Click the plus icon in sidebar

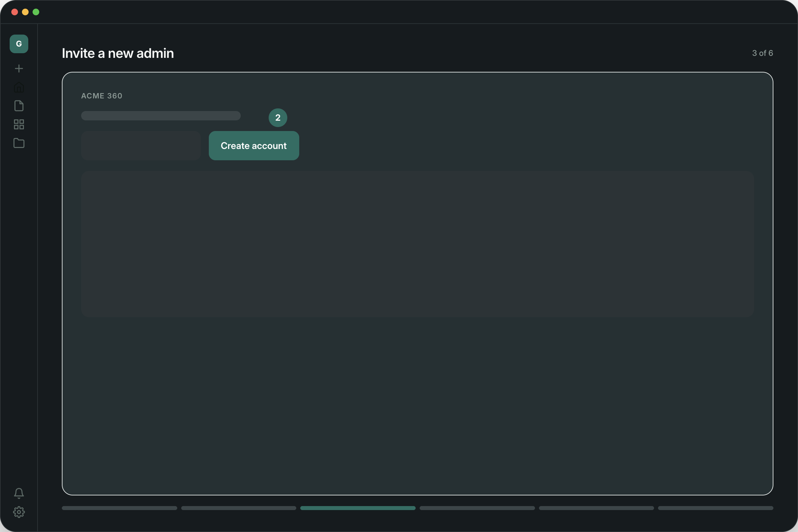19,68
